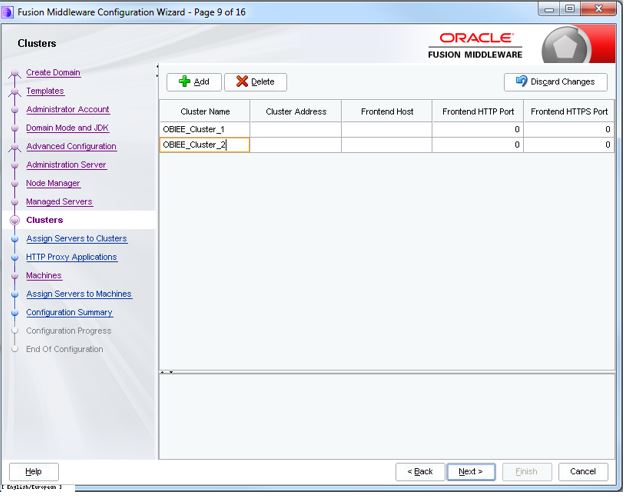
Task: Click the Frontend Host column header
Action: (x=387, y=111)
